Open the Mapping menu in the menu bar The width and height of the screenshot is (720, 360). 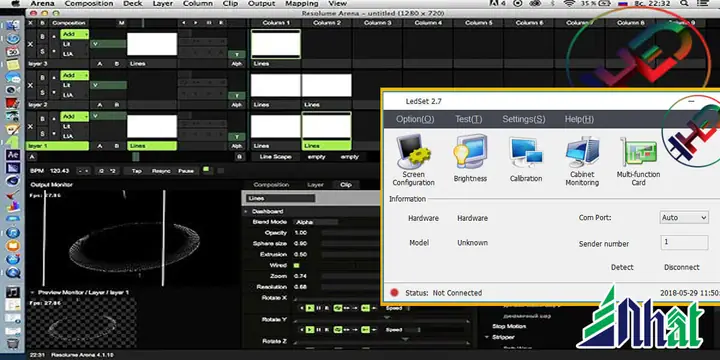(302, 4)
